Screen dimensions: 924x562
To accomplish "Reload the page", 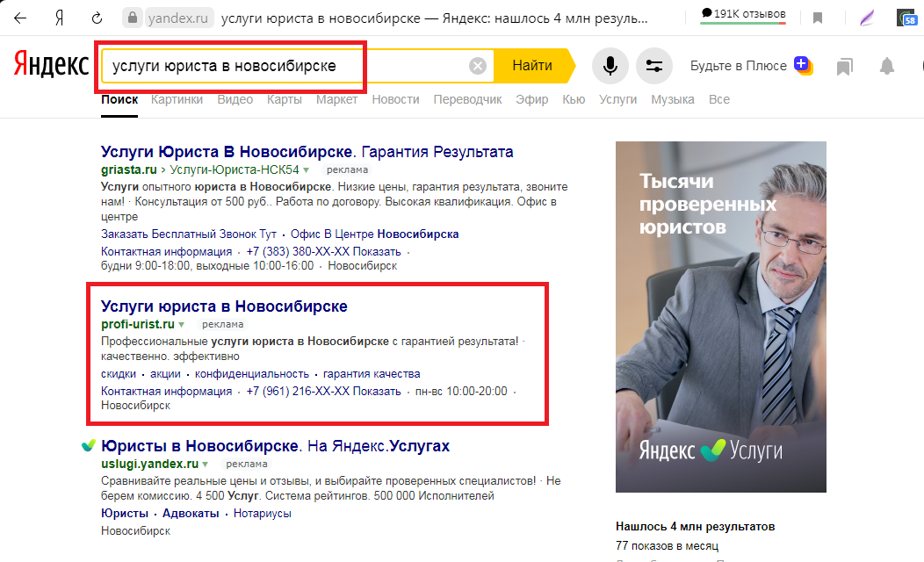I will coord(97,18).
